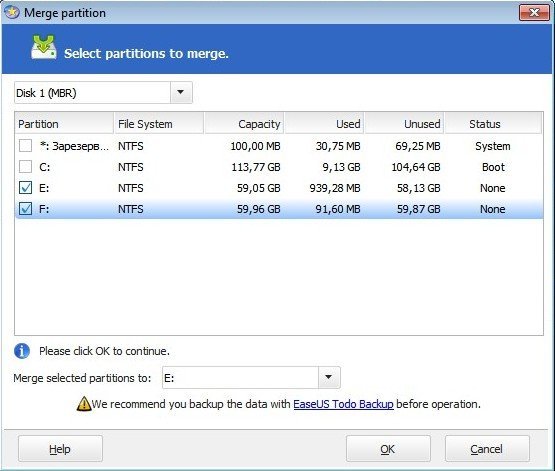This screenshot has width=555, height=471.
Task: Sort by the Partition column header
Action: pos(64,124)
